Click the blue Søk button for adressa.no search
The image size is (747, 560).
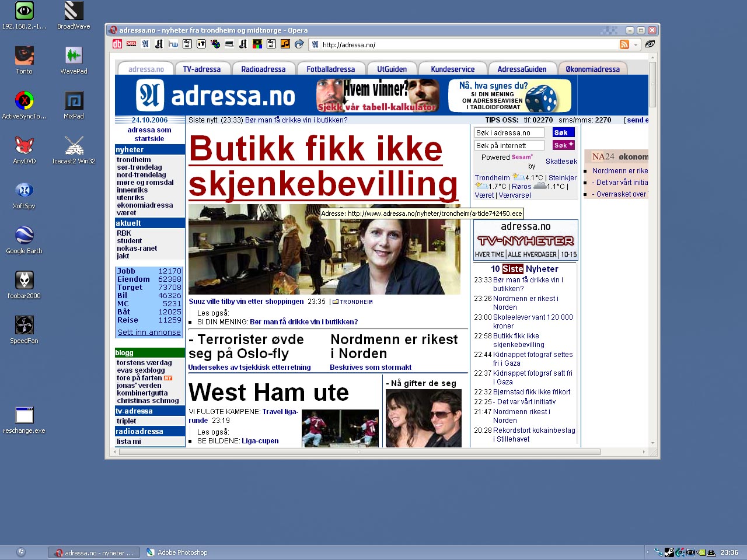pos(564,132)
